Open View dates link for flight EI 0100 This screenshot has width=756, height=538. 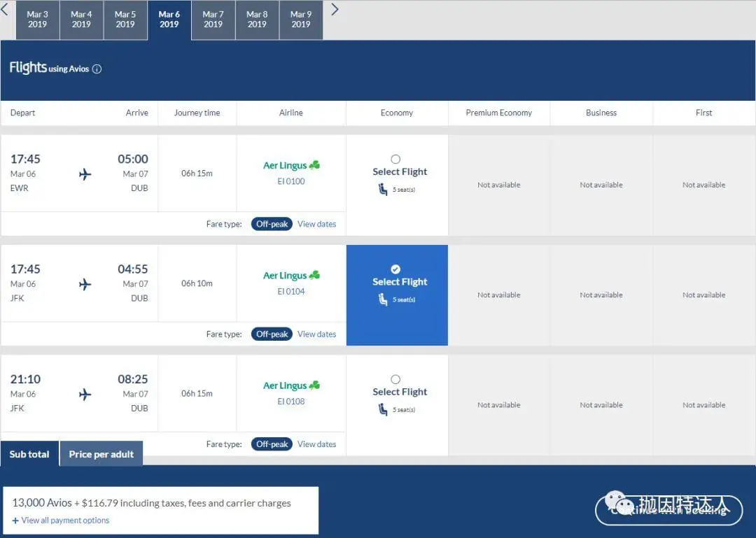coord(316,224)
